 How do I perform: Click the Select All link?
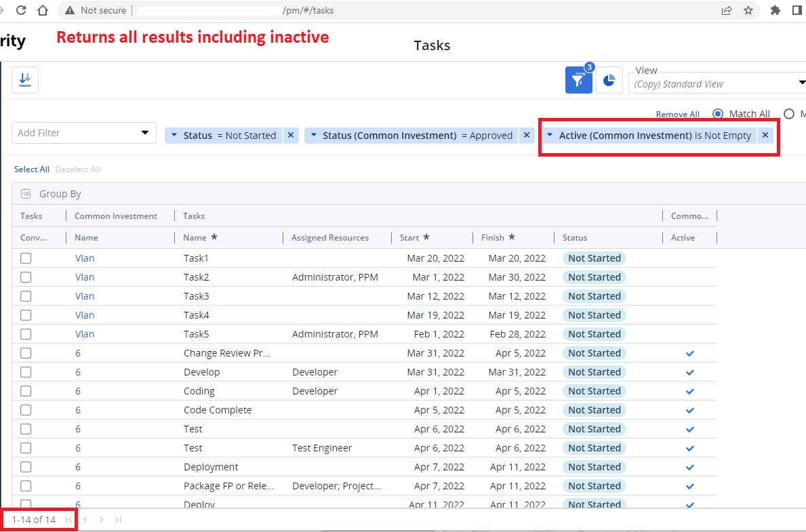coord(32,169)
